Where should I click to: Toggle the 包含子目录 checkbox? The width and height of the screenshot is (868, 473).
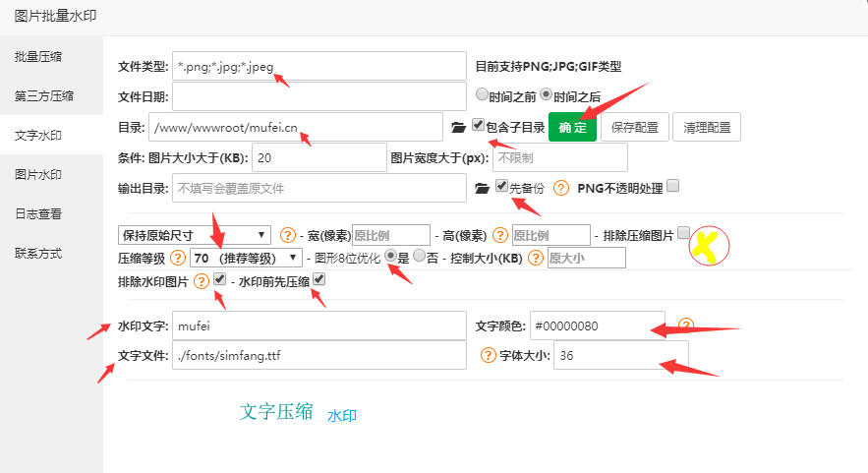(478, 125)
